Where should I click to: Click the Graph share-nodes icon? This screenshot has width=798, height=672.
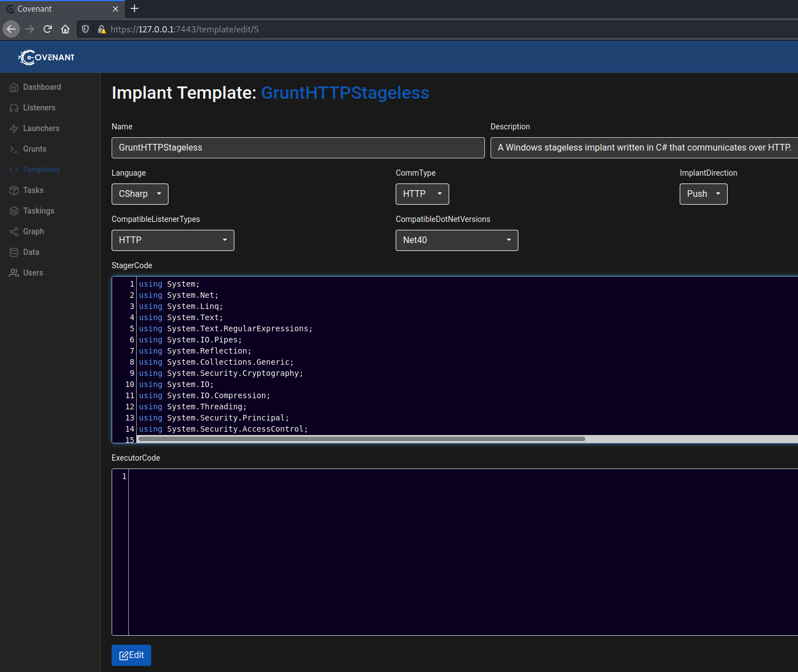(14, 232)
